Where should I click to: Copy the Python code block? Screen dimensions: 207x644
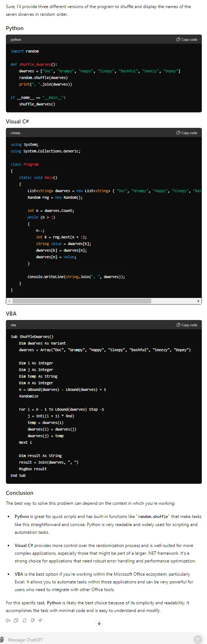tap(186, 40)
